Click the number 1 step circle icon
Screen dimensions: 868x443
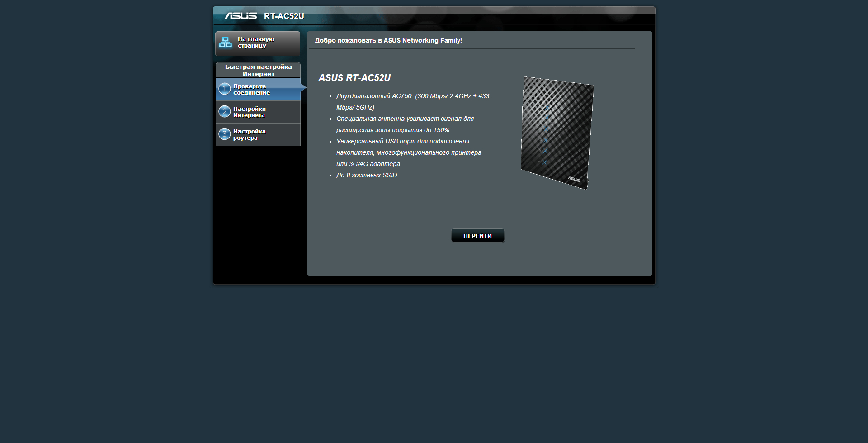click(x=225, y=89)
